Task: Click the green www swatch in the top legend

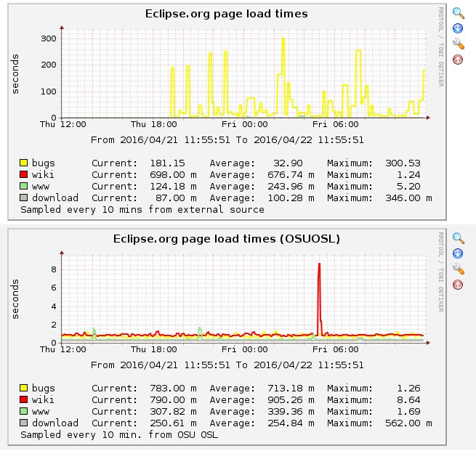Action: click(x=24, y=186)
